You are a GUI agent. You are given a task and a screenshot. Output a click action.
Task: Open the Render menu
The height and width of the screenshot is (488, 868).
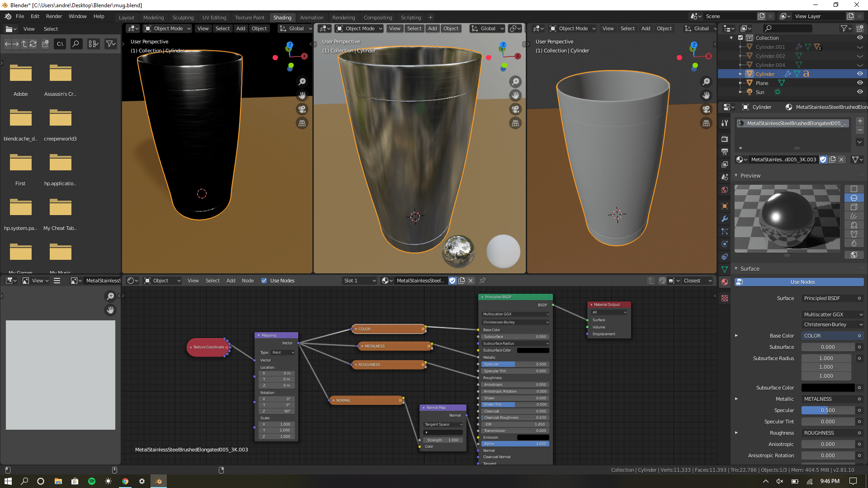pos(54,16)
